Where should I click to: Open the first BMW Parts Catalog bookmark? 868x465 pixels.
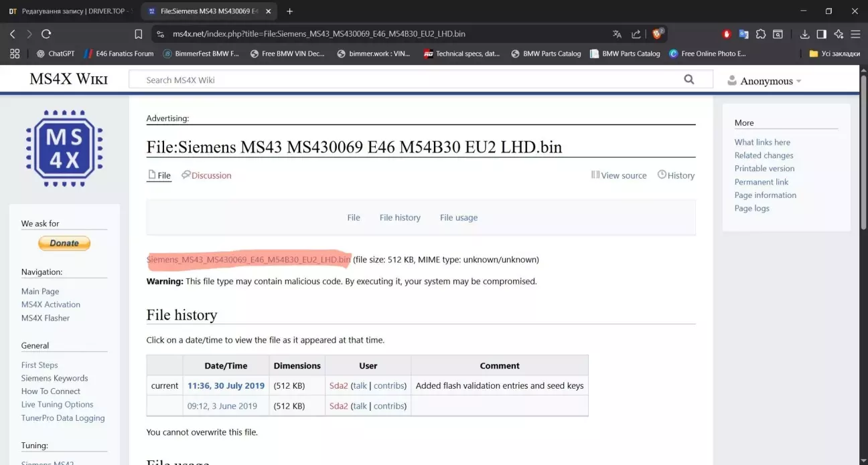546,54
